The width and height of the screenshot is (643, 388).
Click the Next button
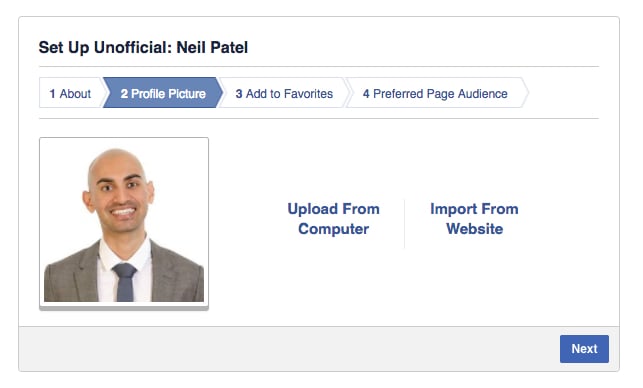point(584,349)
